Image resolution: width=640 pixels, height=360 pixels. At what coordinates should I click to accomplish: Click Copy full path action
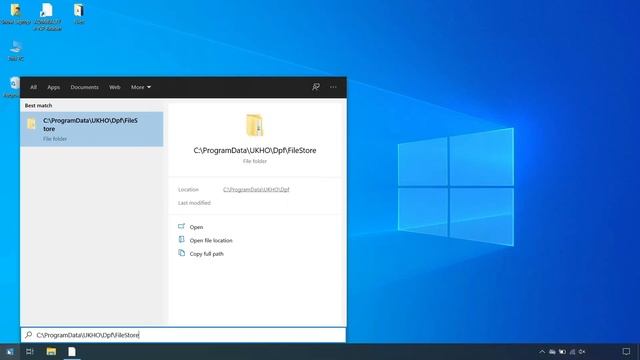(207, 254)
